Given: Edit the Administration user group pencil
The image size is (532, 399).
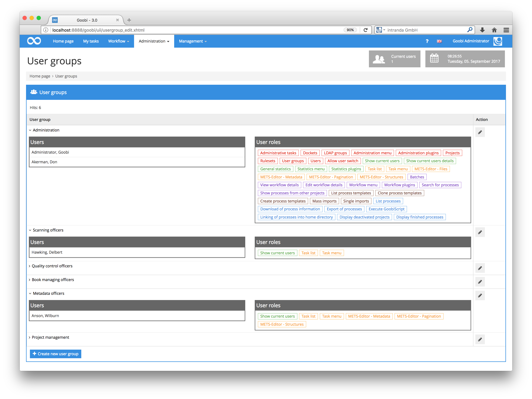Looking at the screenshot, I should coord(480,132).
